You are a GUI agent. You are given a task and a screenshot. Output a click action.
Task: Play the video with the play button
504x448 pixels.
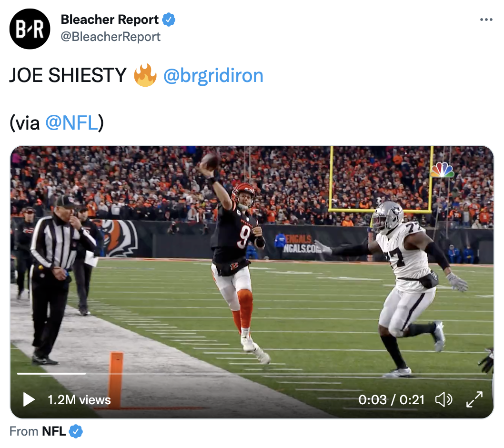(29, 399)
